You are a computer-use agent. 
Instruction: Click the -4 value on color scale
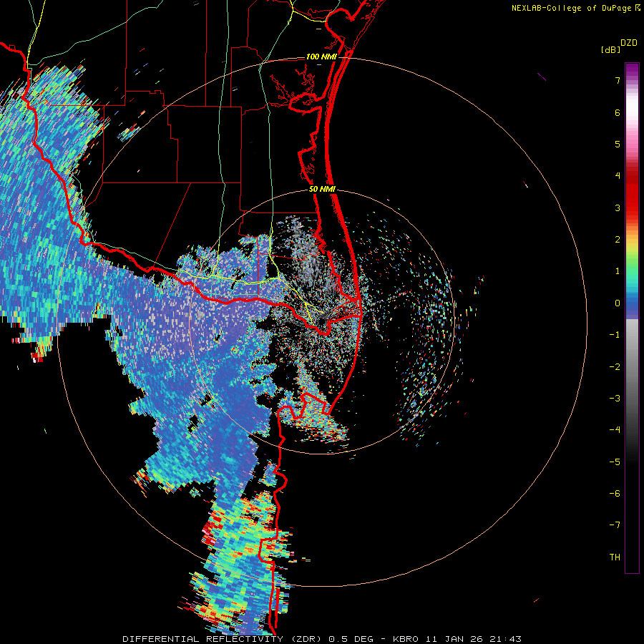point(615,430)
